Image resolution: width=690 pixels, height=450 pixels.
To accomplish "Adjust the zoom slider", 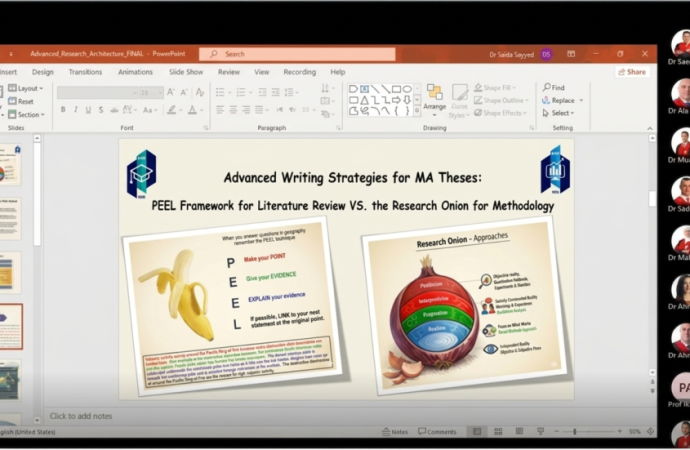I will click(x=575, y=431).
